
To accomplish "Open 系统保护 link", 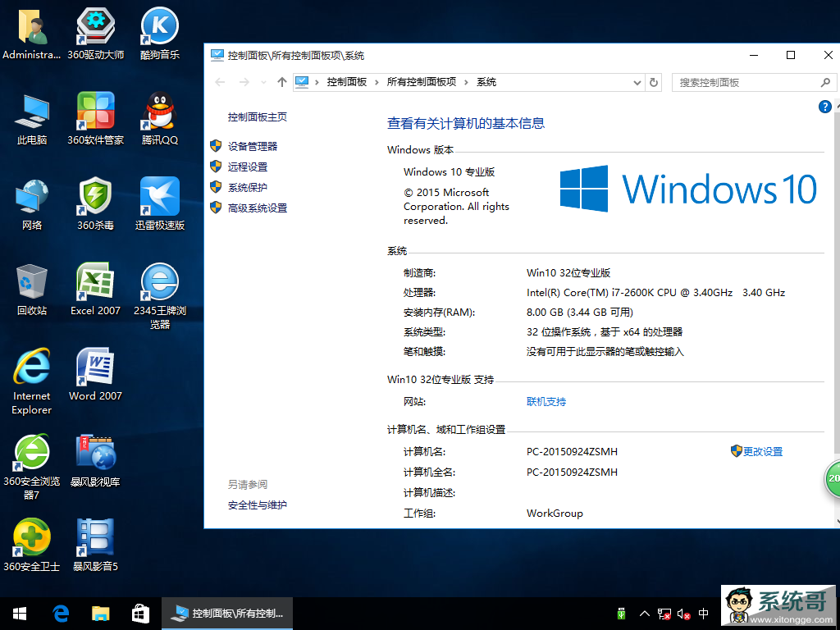I will (248, 188).
